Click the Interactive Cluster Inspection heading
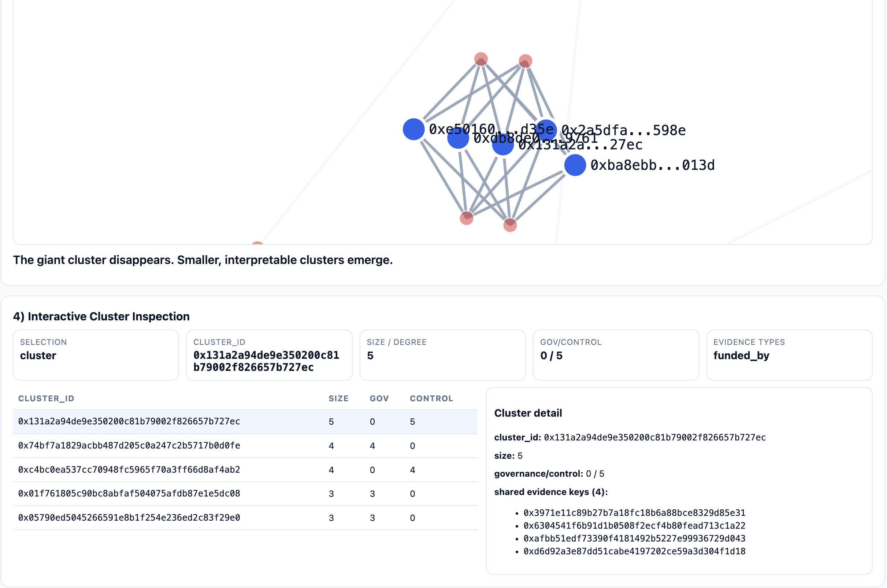 (101, 316)
